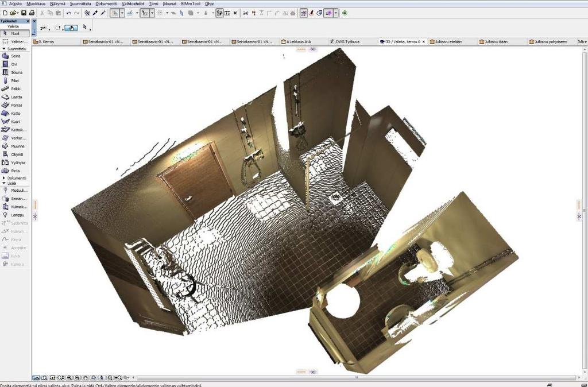Select the Muunne (morph) tool
The image size is (588, 387).
click(15, 146)
